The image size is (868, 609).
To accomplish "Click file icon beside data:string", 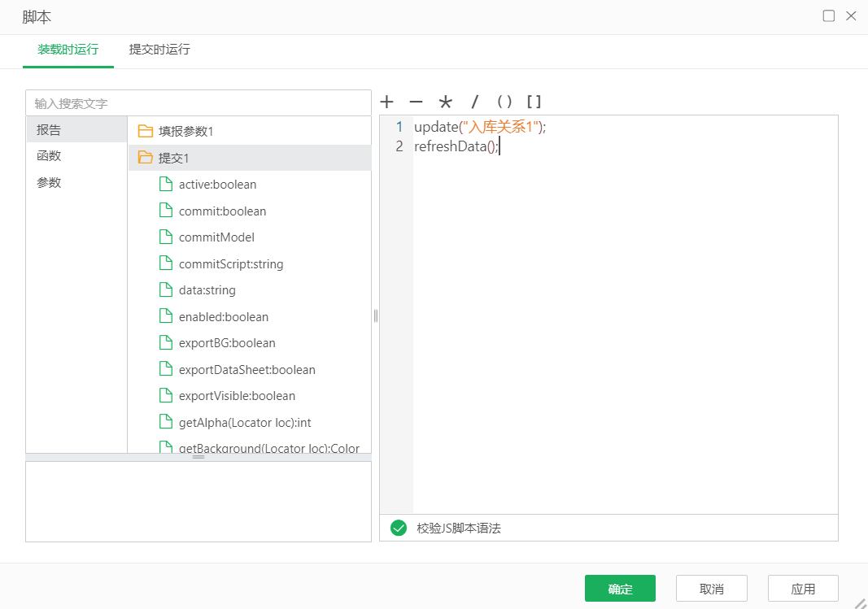I will [x=165, y=289].
